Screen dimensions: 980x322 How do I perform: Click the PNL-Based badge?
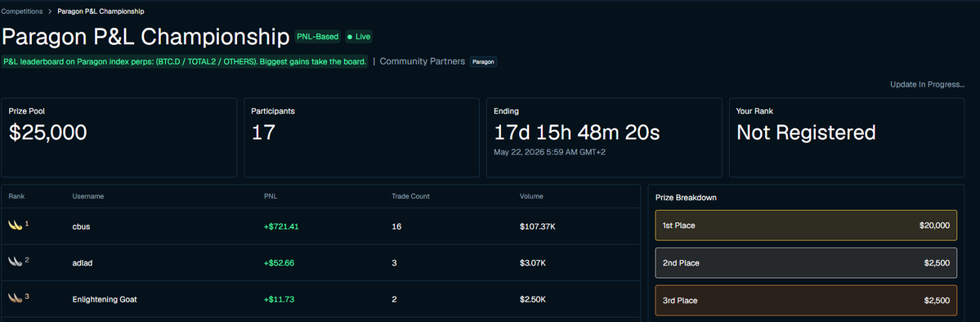318,37
